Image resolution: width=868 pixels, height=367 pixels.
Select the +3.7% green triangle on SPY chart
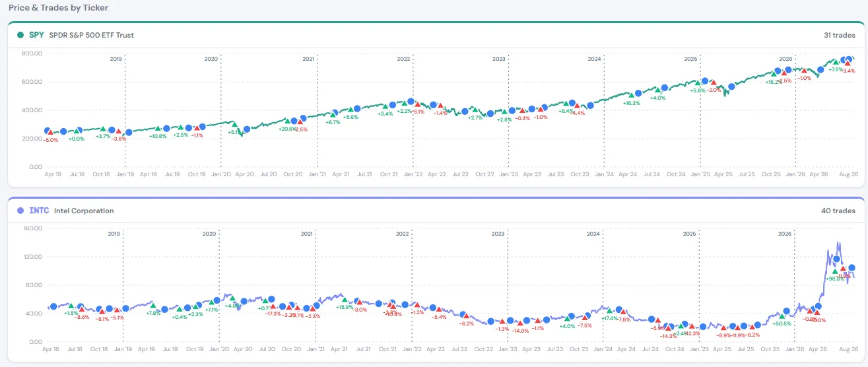[102, 129]
